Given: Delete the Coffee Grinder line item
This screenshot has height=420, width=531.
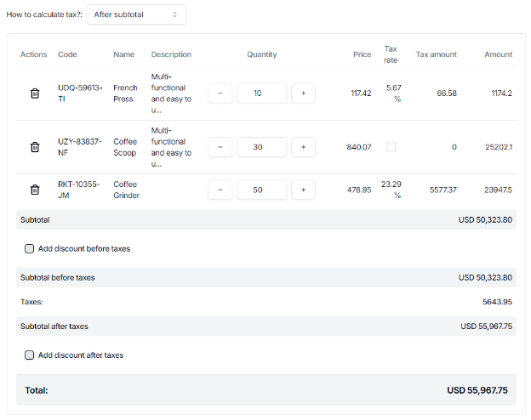Looking at the screenshot, I should (x=35, y=190).
